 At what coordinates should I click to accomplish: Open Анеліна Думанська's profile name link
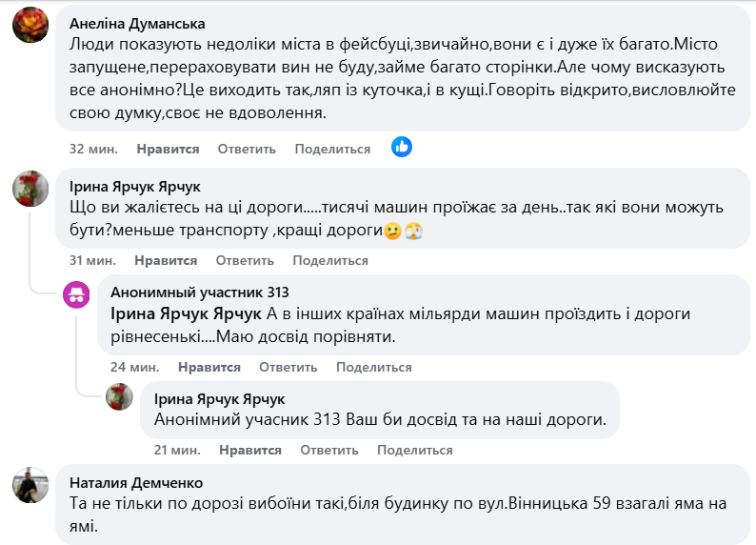click(x=137, y=24)
